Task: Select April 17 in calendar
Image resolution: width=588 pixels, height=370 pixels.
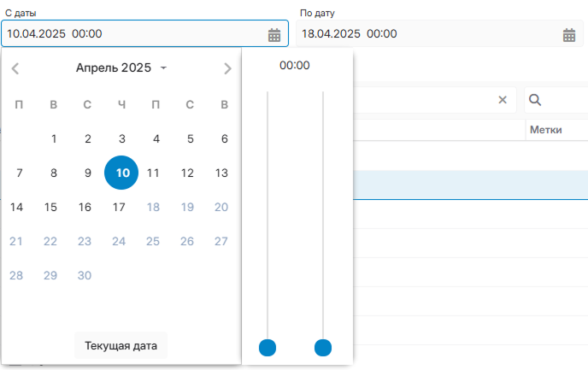Action: coord(119,207)
